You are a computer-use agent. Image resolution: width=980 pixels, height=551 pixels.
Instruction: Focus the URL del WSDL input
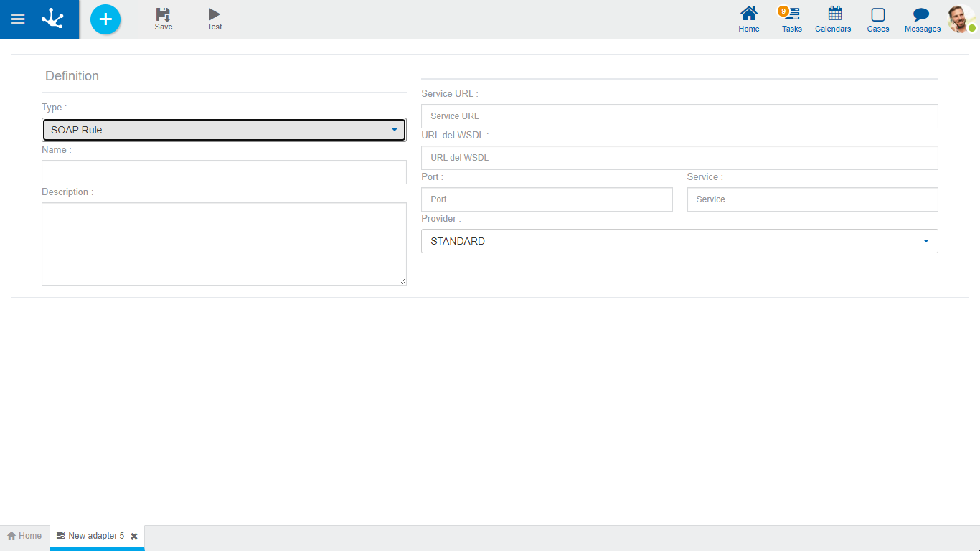(x=679, y=158)
